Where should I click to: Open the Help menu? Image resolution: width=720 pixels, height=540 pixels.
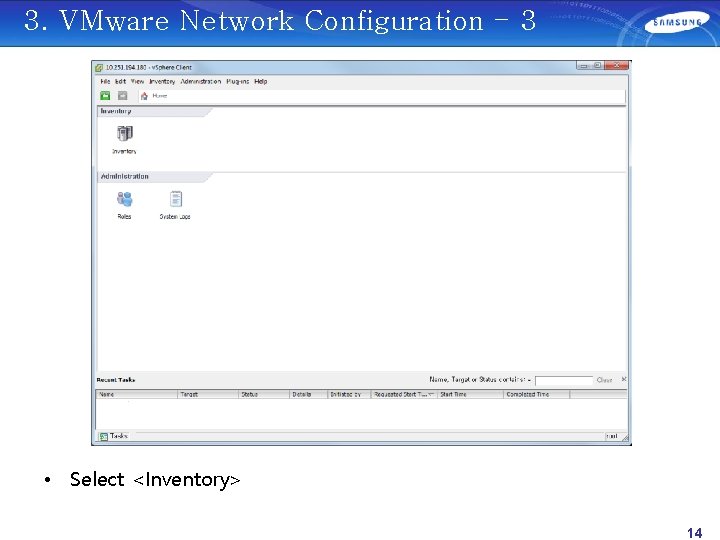(x=260, y=81)
